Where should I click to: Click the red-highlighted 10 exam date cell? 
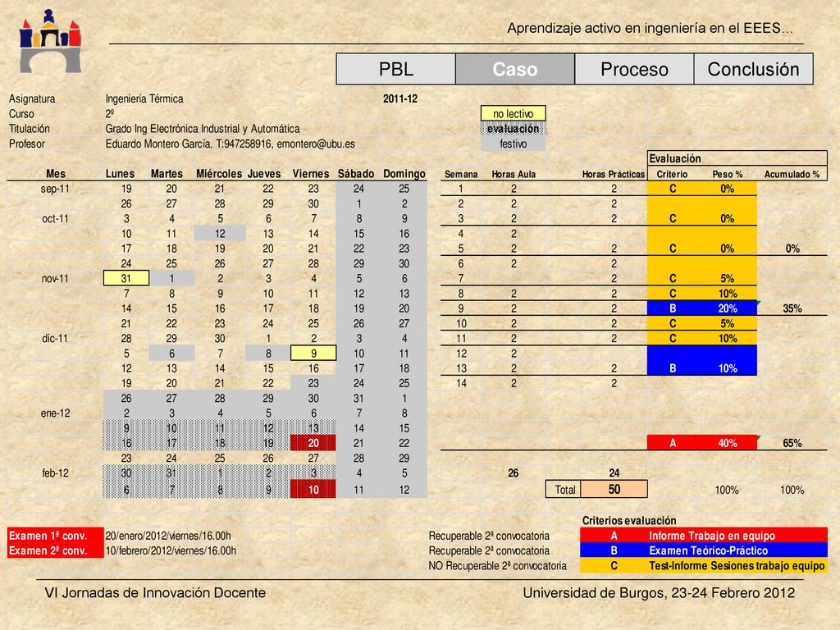[313, 490]
